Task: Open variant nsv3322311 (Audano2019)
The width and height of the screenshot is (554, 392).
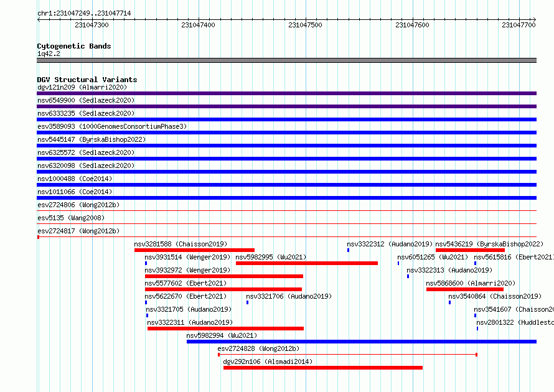Action: (190, 322)
